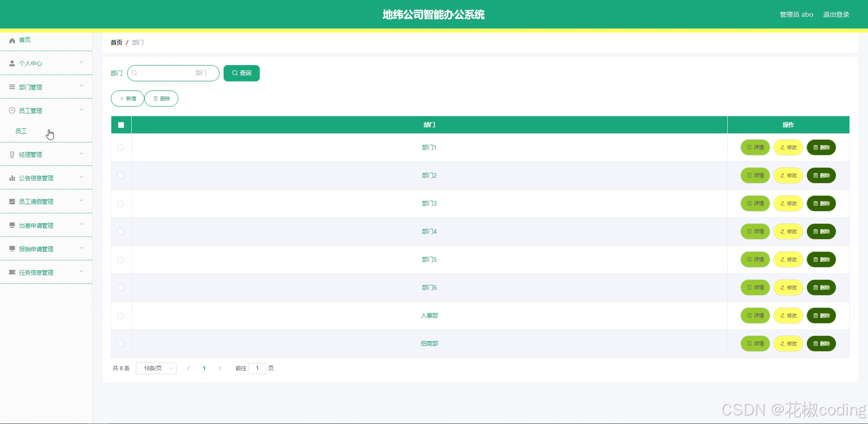Delete the 招商部 row
Image resolution: width=868 pixels, height=424 pixels.
click(821, 344)
